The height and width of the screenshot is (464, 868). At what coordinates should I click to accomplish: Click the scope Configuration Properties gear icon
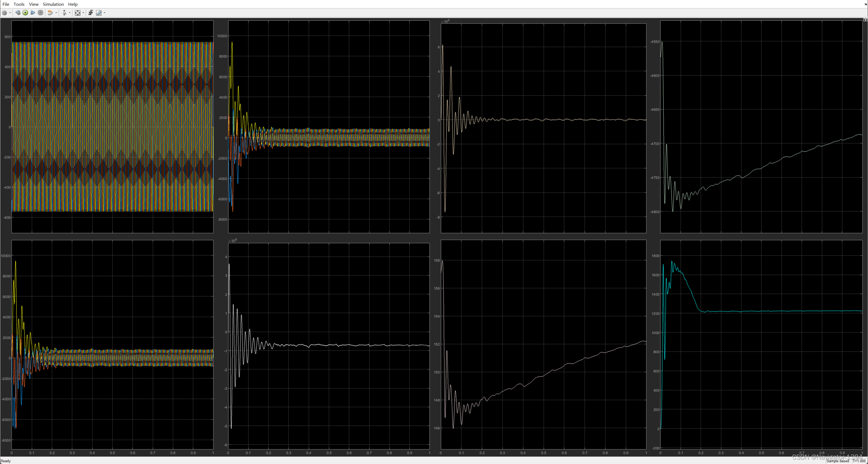[x=4, y=13]
